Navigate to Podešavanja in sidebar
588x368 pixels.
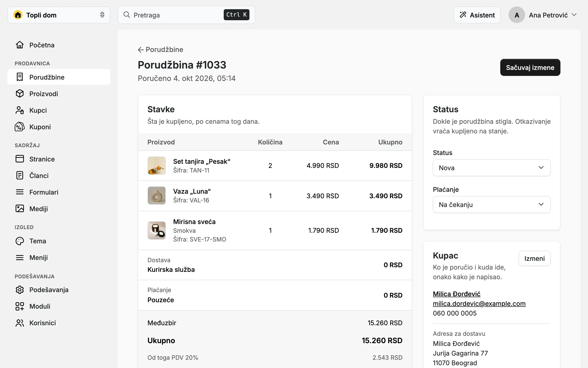click(x=59, y=290)
